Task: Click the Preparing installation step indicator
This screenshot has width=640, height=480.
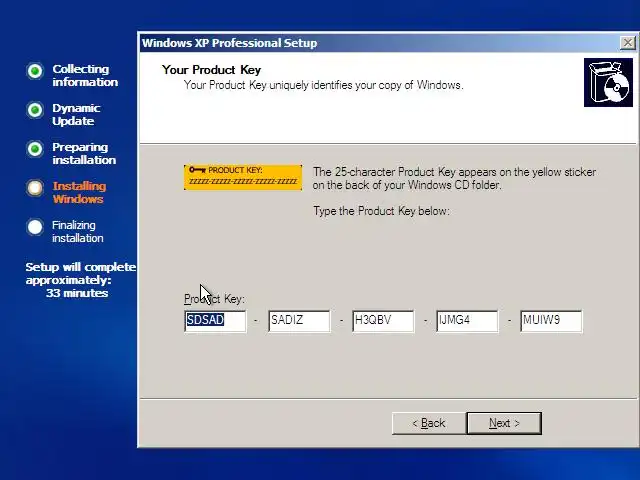Action: click(x=35, y=149)
